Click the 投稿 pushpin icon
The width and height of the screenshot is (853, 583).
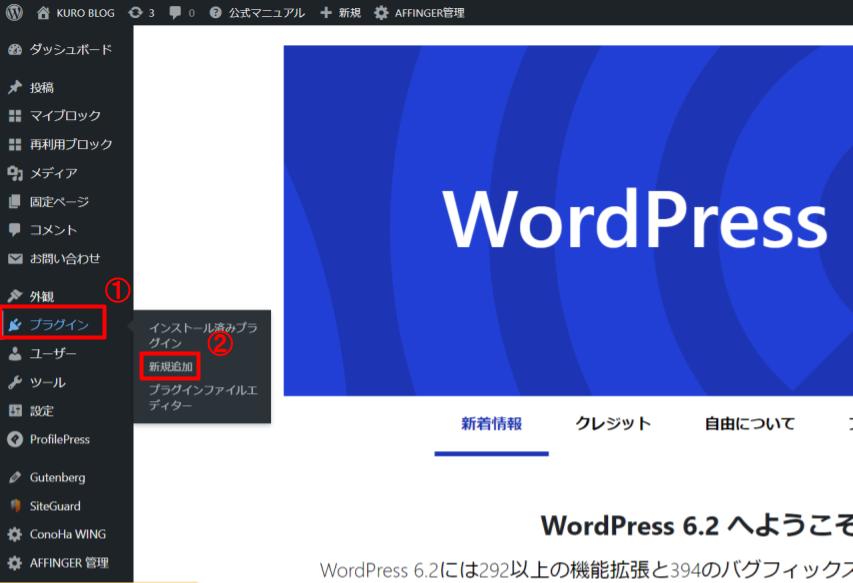pyautogui.click(x=15, y=88)
